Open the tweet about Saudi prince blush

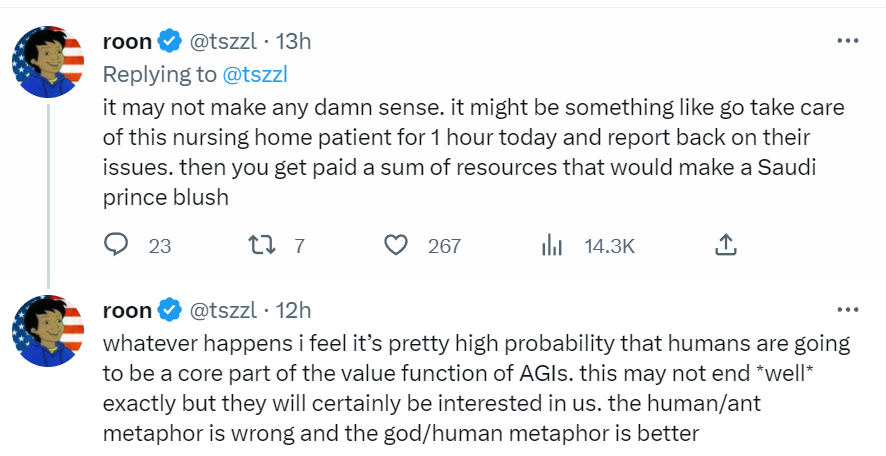(x=474, y=152)
